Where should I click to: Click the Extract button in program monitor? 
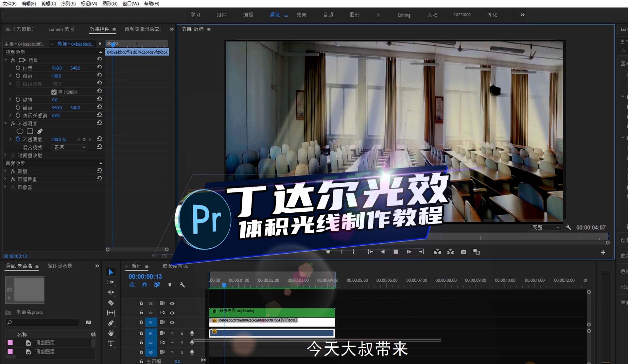[450, 252]
